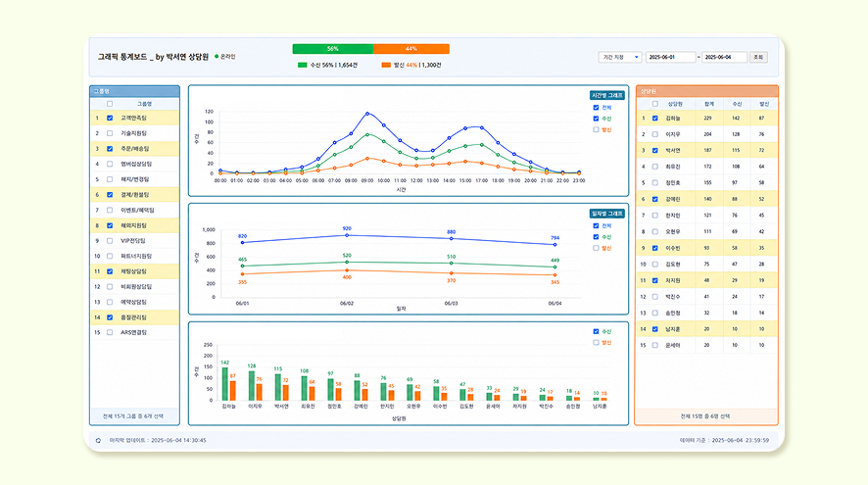This screenshot has height=485, width=868.
Task: Uncheck 전체 in the 시간별 그래프 legend
Action: point(597,108)
